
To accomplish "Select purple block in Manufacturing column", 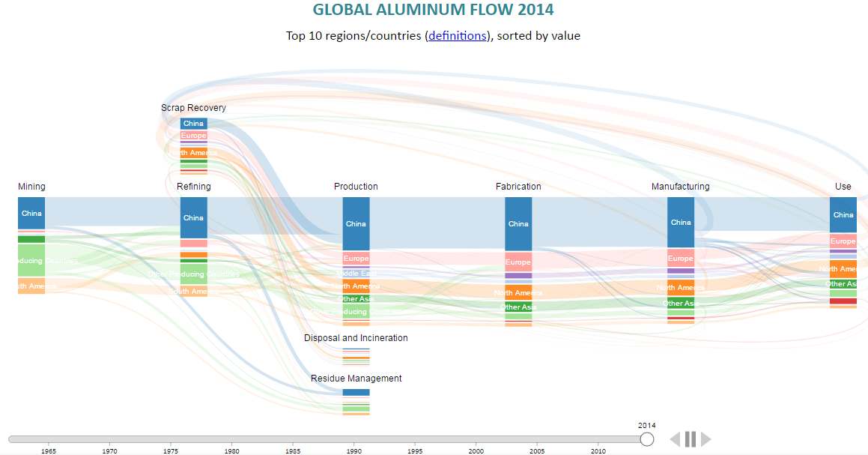I will 681,271.
